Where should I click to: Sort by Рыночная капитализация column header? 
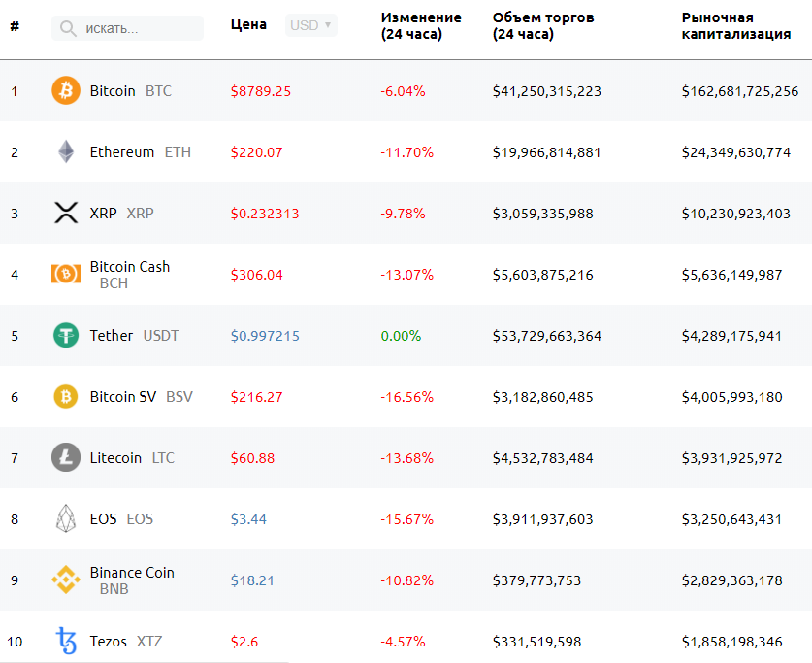pos(735,25)
